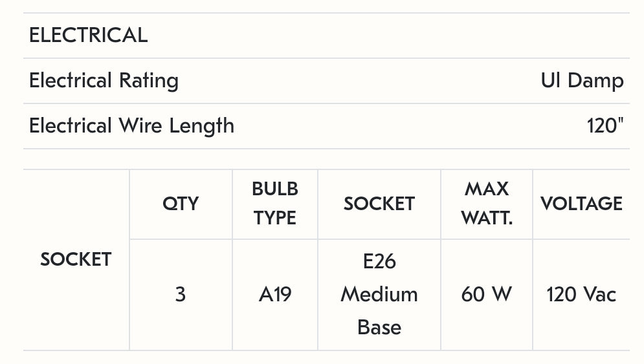Viewport: 644px width, 364px height.
Task: Click the word BULB in the header
Action: coord(275,189)
